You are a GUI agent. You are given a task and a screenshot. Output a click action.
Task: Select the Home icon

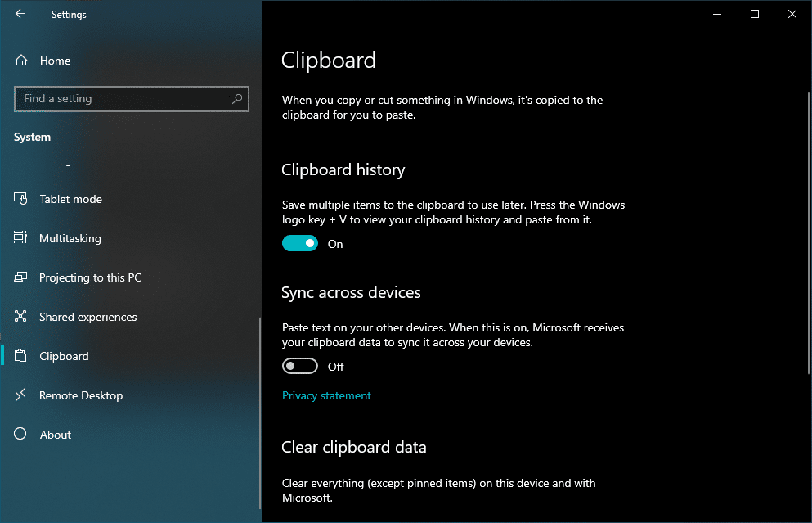[20, 60]
